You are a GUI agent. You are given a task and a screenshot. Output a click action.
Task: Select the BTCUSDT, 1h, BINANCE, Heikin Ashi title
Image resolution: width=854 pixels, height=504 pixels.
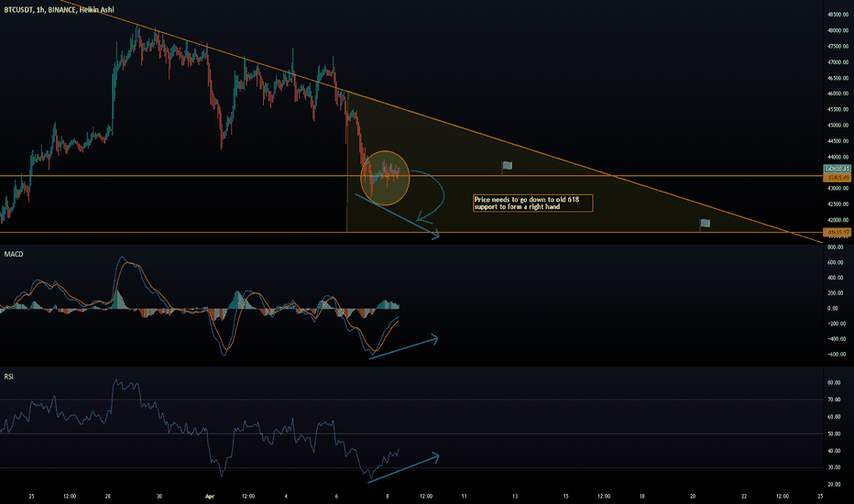[59, 10]
